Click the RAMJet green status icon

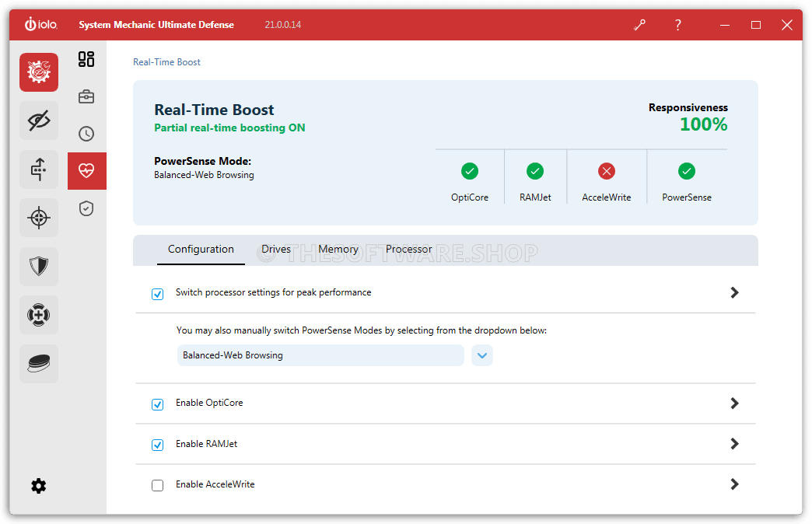[x=535, y=171]
